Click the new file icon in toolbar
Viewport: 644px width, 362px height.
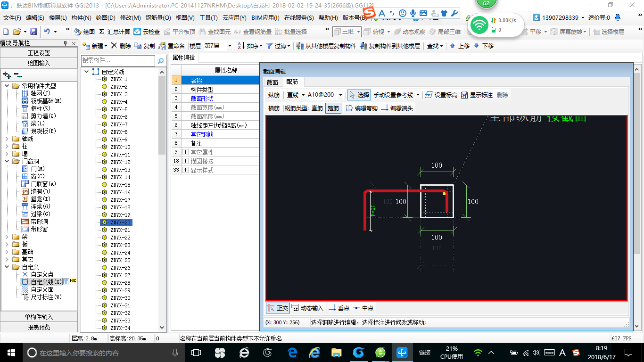(6, 32)
